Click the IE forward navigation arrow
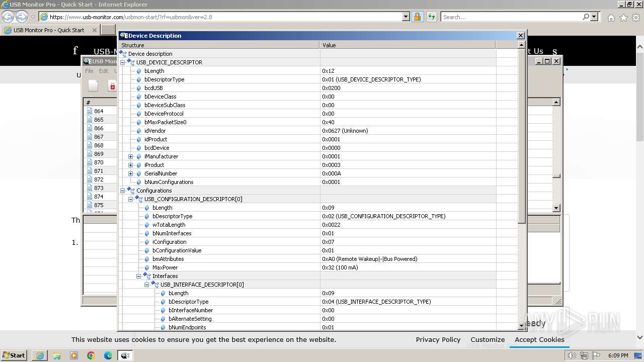Image resolution: width=644 pixels, height=362 pixels. [x=21, y=17]
